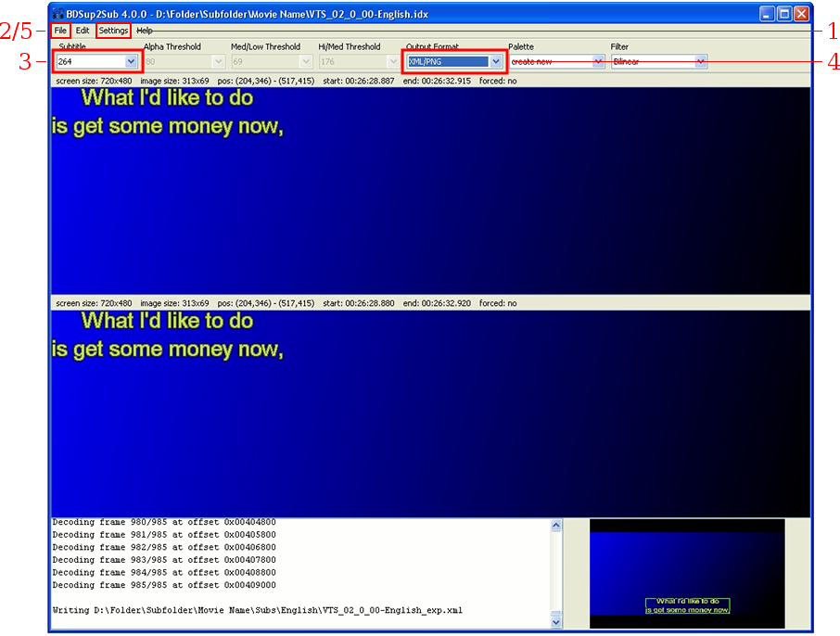Click the source subtitle image in upper pane

pyautogui.click(x=430, y=191)
